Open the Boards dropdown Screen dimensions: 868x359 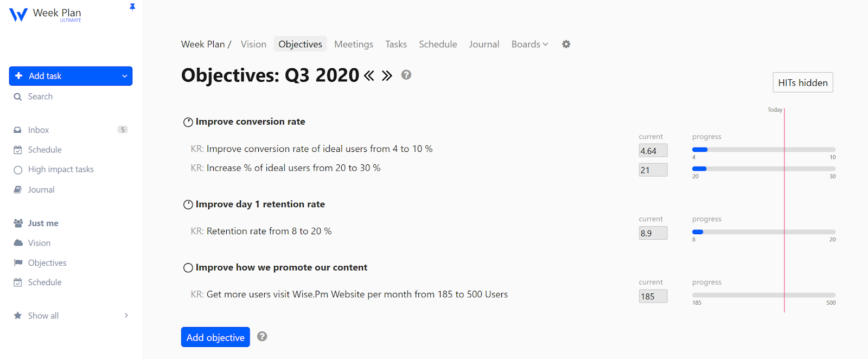click(x=529, y=44)
